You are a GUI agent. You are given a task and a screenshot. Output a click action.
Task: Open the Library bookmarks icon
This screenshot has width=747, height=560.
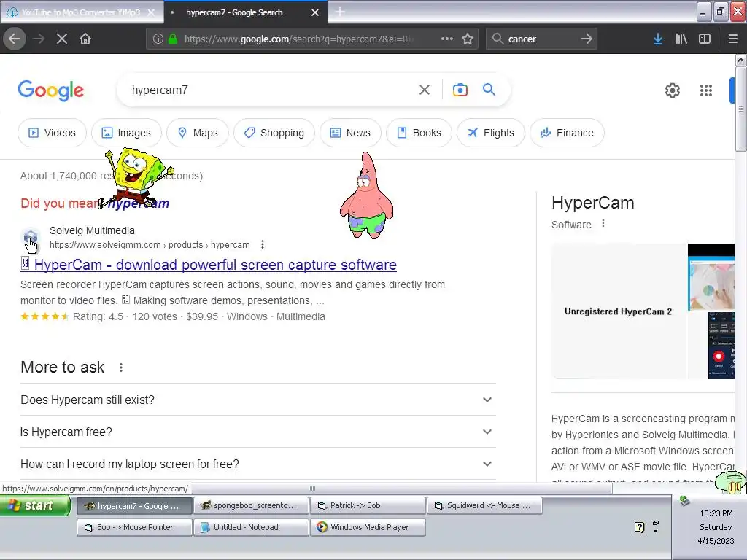tap(681, 39)
